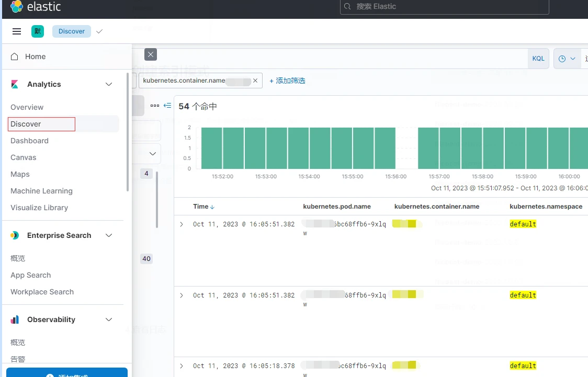Switch to the Discover breadcrumb tab

tap(71, 31)
